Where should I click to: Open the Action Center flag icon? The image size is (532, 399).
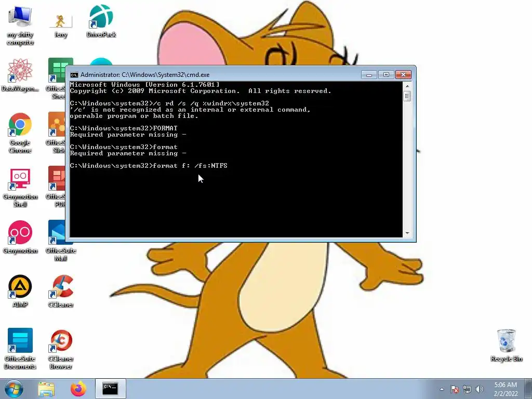[455, 389]
